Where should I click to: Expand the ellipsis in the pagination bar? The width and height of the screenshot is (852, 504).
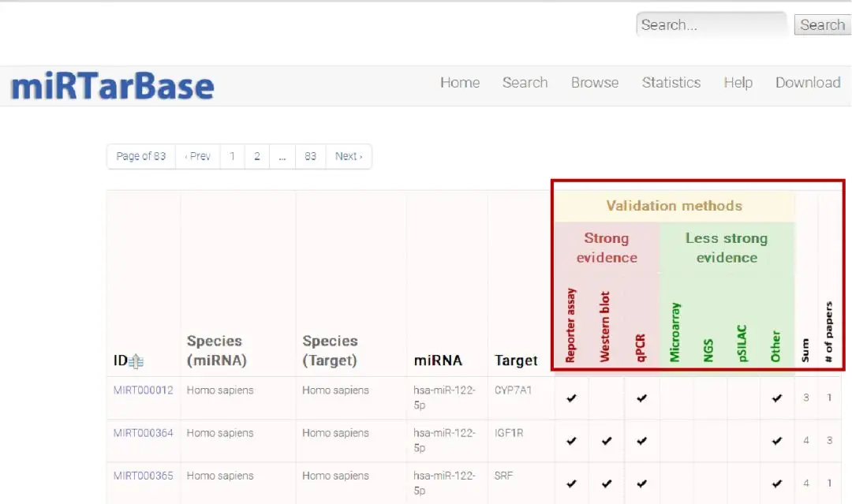[x=282, y=156]
